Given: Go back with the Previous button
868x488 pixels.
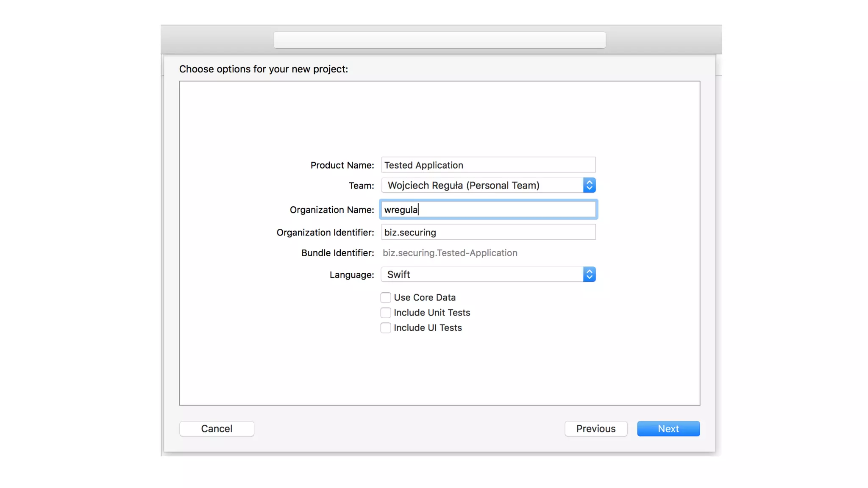Looking at the screenshot, I should (x=595, y=429).
